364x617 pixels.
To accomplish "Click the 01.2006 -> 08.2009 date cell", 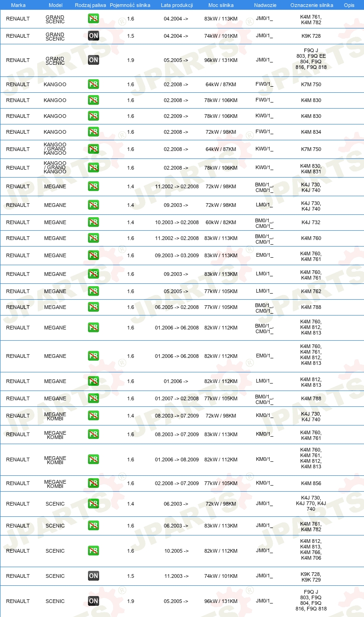I will pyautogui.click(x=177, y=459).
